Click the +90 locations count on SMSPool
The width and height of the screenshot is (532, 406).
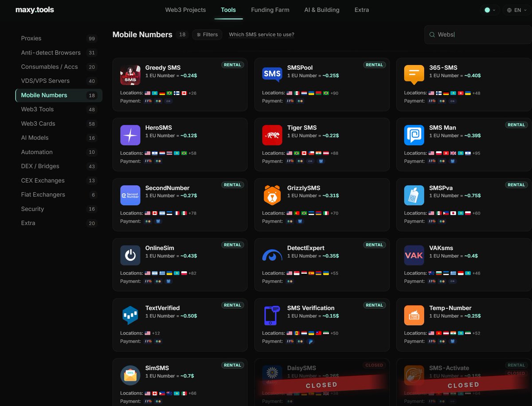(x=334, y=93)
